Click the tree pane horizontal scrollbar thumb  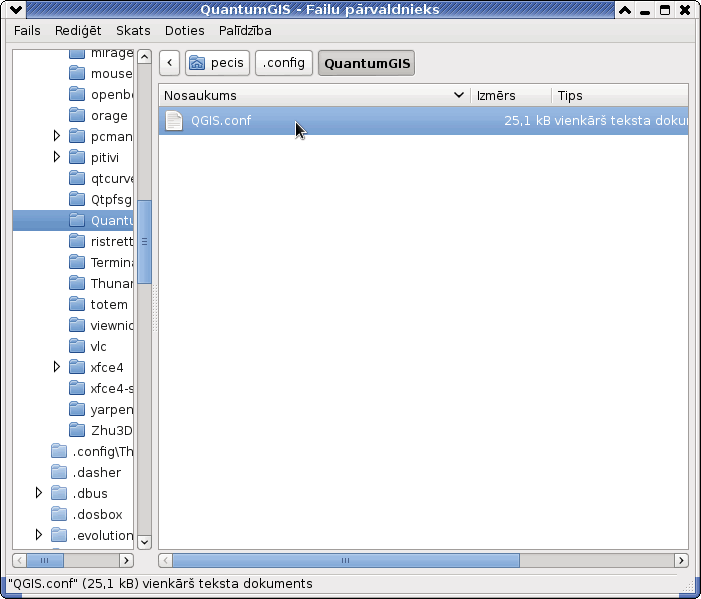[45, 560]
